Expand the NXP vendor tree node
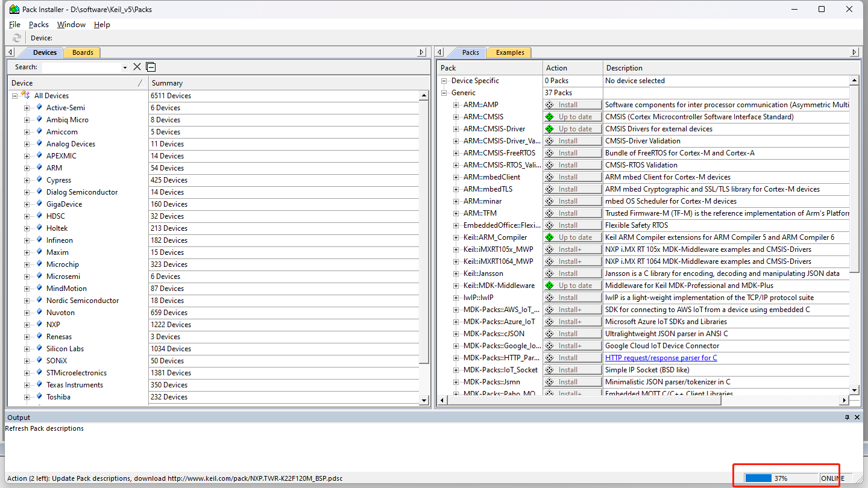The width and height of the screenshot is (868, 488). pos(27,325)
